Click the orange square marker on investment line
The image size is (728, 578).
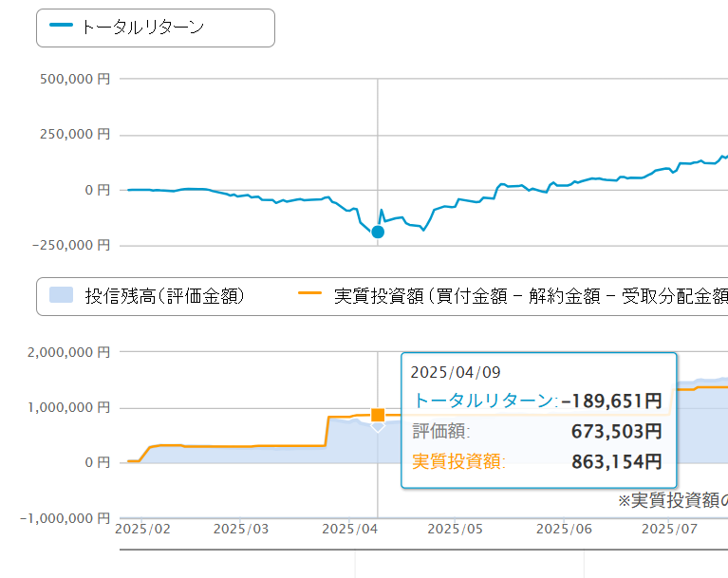coord(378,415)
